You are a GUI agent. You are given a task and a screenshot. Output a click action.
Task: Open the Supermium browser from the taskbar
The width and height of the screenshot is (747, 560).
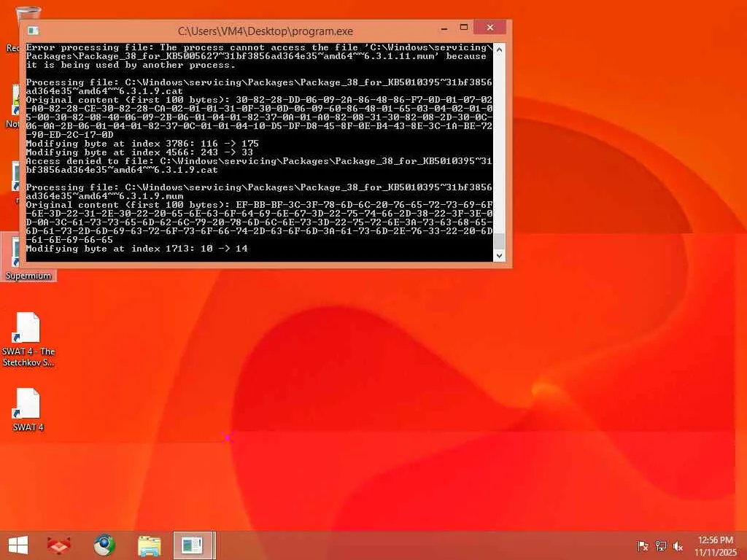tap(104, 545)
